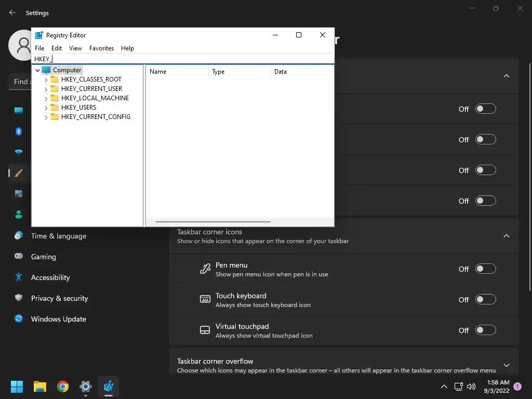Show hidden icons tray chevron

pos(444,387)
